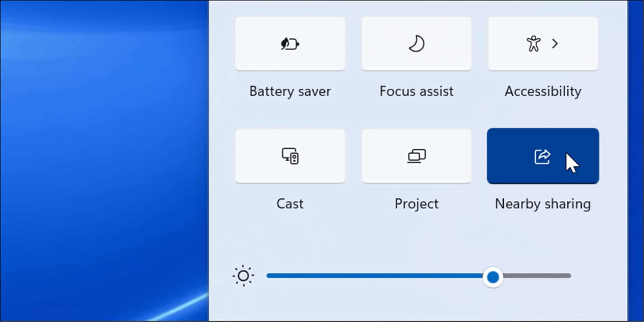Click the Cast text label
The image size is (644, 322).
(x=290, y=204)
